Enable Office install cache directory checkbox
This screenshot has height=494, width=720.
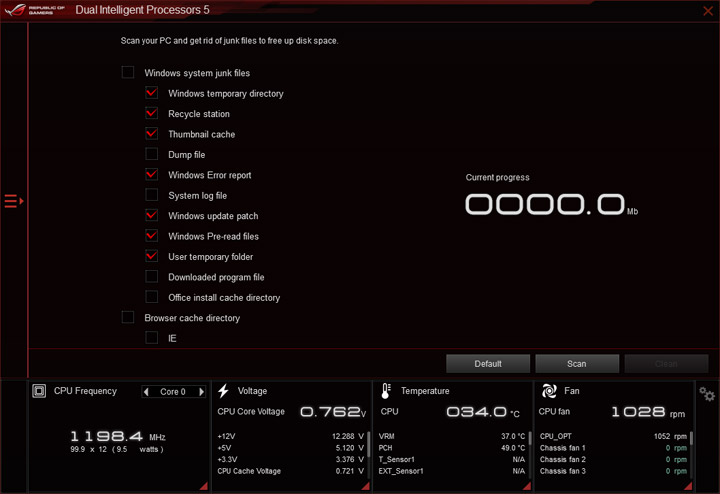click(x=152, y=298)
